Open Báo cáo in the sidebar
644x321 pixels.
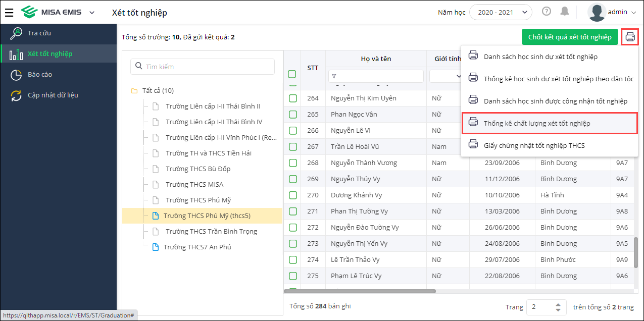tap(39, 75)
